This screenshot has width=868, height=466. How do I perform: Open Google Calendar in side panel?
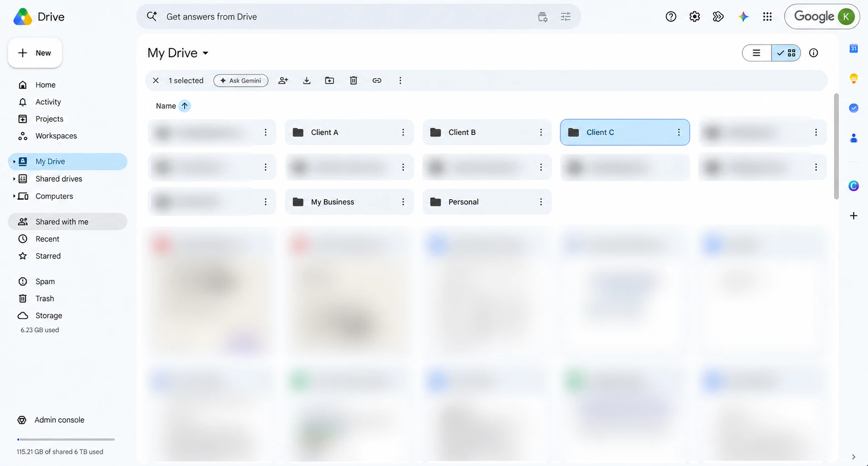853,49
